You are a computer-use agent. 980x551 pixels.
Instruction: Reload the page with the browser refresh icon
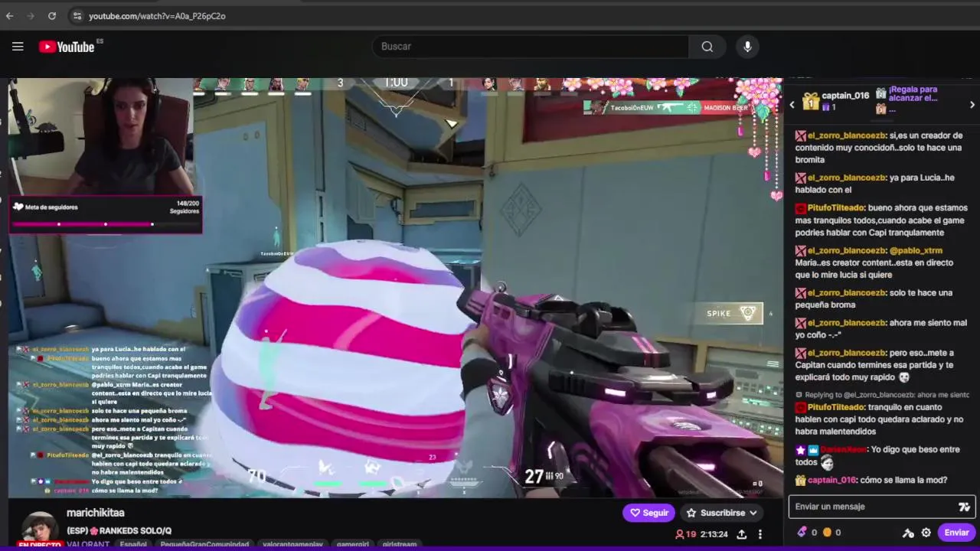point(51,15)
